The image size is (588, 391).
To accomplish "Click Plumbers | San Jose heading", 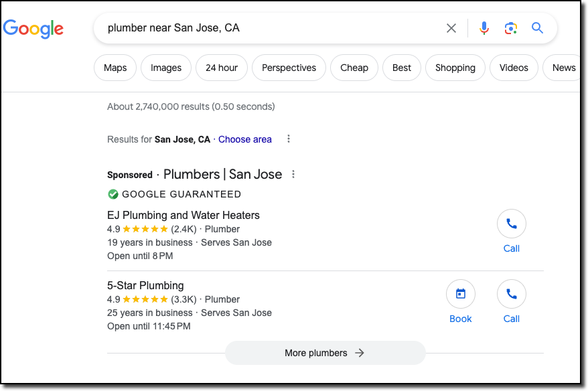I will 223,174.
